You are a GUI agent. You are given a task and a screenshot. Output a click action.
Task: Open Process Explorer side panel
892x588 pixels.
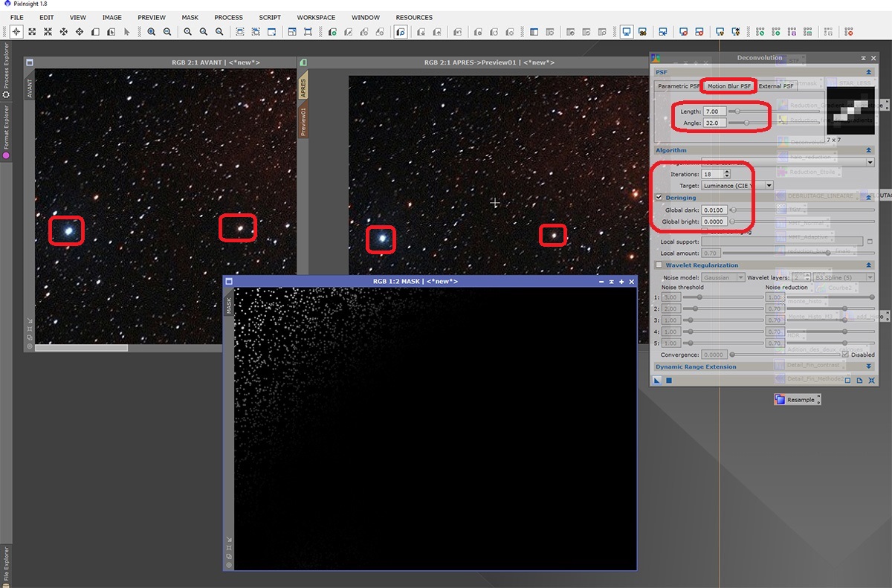[6, 71]
